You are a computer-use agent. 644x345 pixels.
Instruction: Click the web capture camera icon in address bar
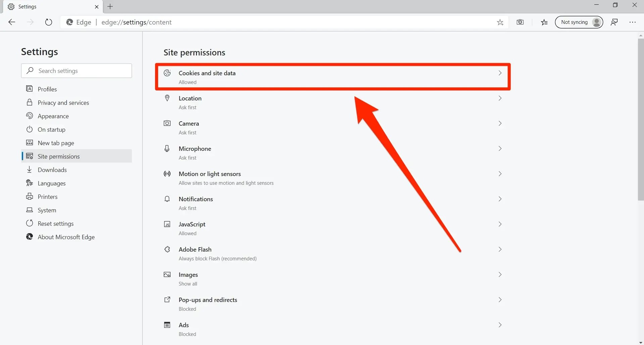pos(520,22)
